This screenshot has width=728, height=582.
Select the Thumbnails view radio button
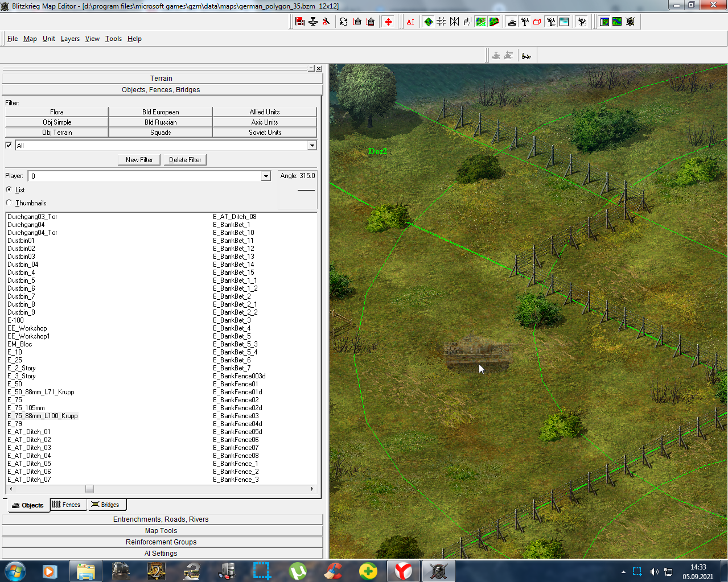click(x=9, y=203)
